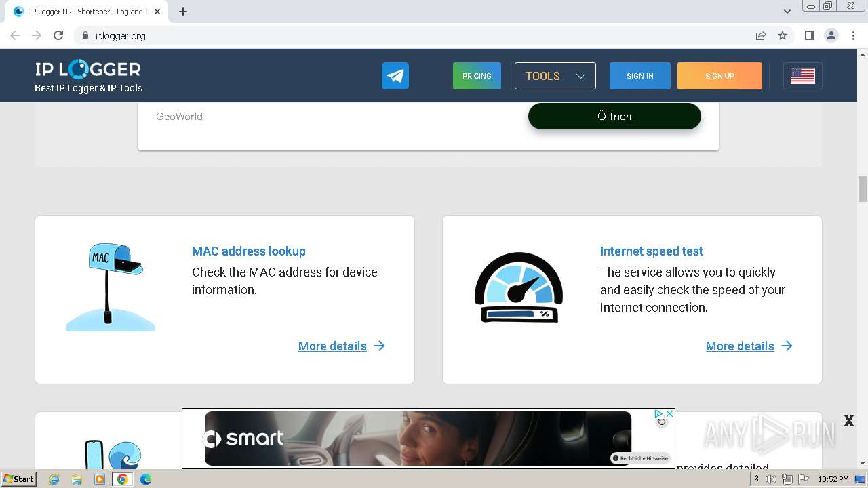The height and width of the screenshot is (488, 868).
Task: Click the SIGN UP button
Action: coord(719,76)
